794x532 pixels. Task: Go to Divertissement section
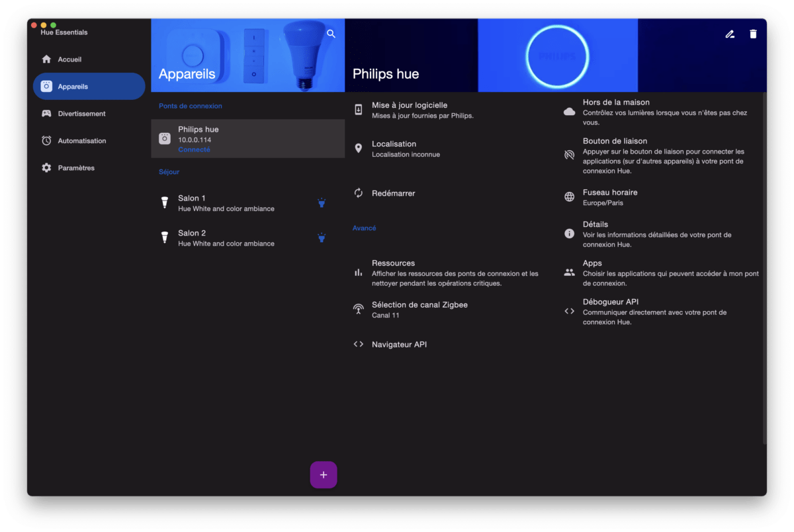click(x=89, y=114)
